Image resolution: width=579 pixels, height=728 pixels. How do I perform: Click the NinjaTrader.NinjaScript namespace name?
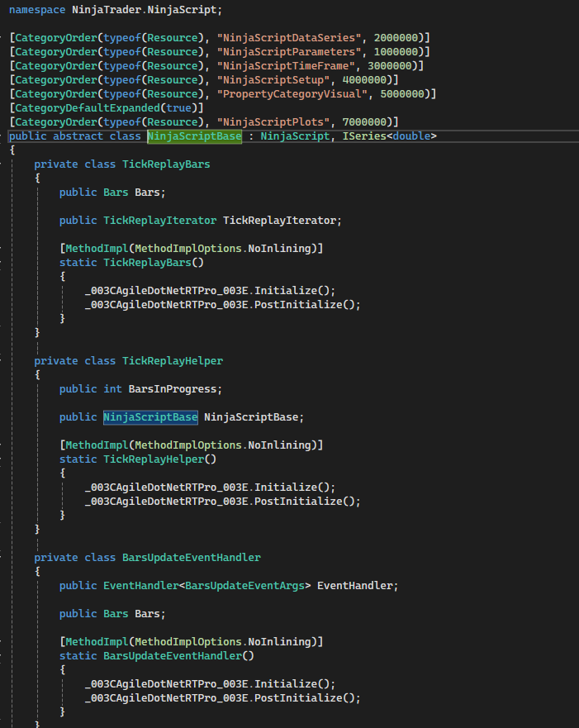[145, 10]
